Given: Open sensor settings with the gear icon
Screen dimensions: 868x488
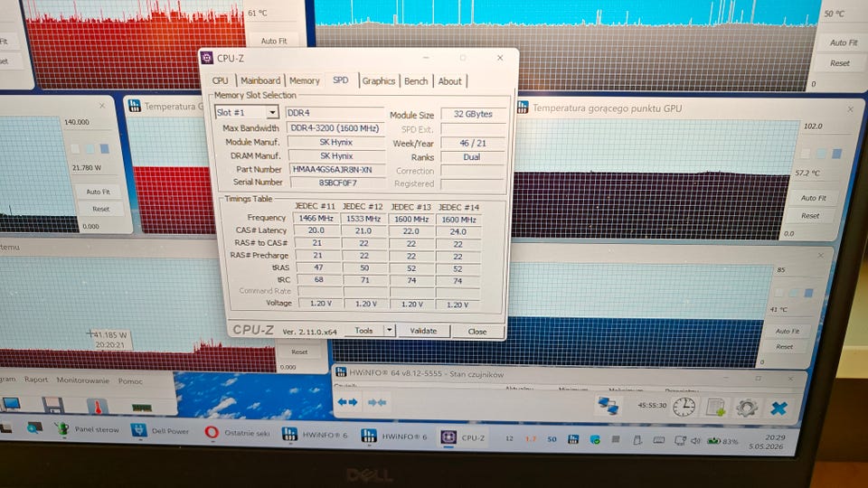Looking at the screenshot, I should (x=746, y=408).
